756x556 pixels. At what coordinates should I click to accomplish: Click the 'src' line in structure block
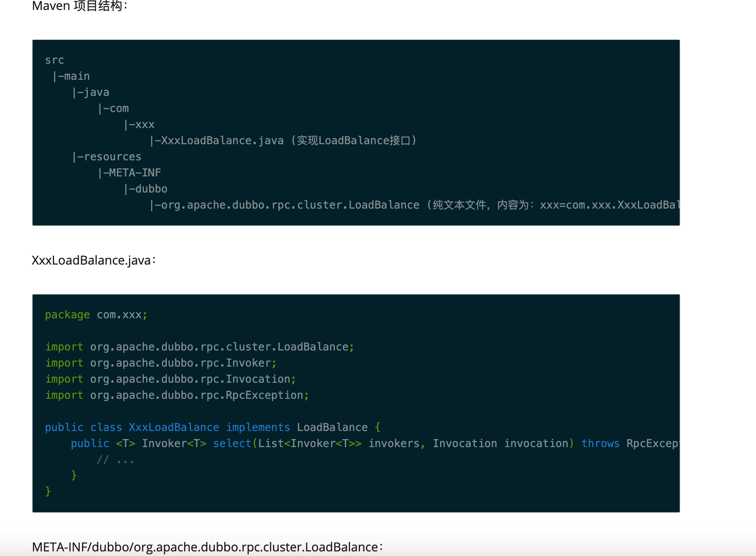tap(54, 60)
